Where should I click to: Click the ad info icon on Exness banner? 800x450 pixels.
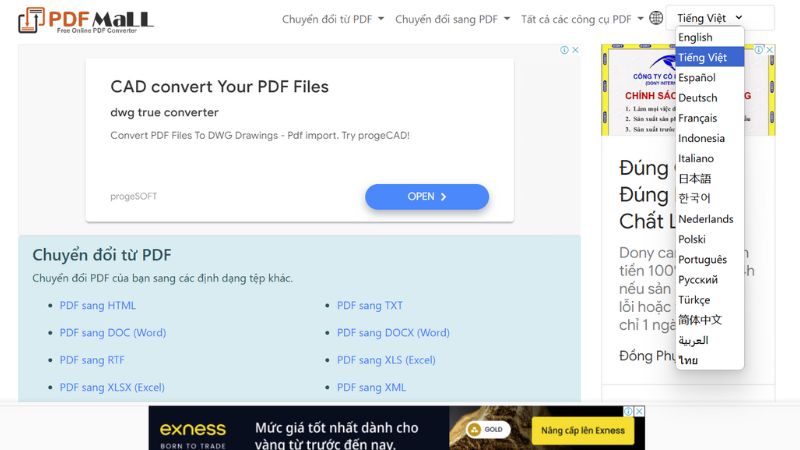coord(629,411)
